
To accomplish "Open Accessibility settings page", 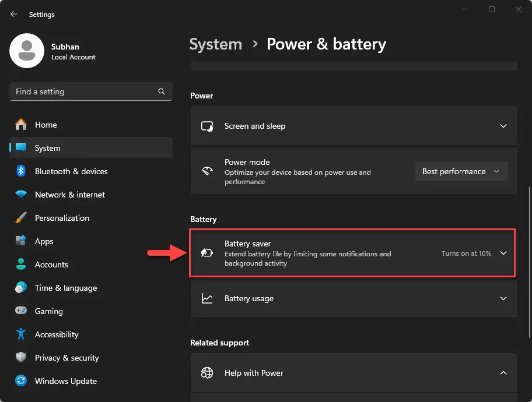I will [91, 334].
